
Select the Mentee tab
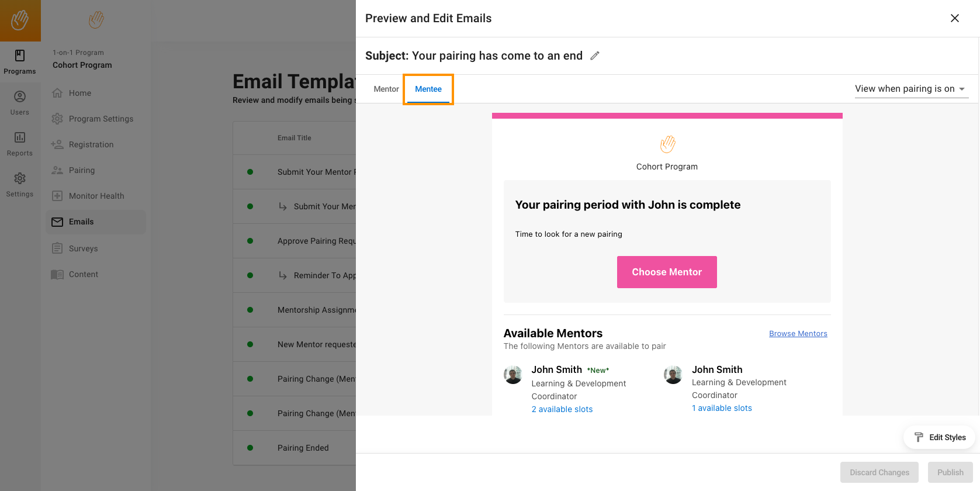pos(428,89)
